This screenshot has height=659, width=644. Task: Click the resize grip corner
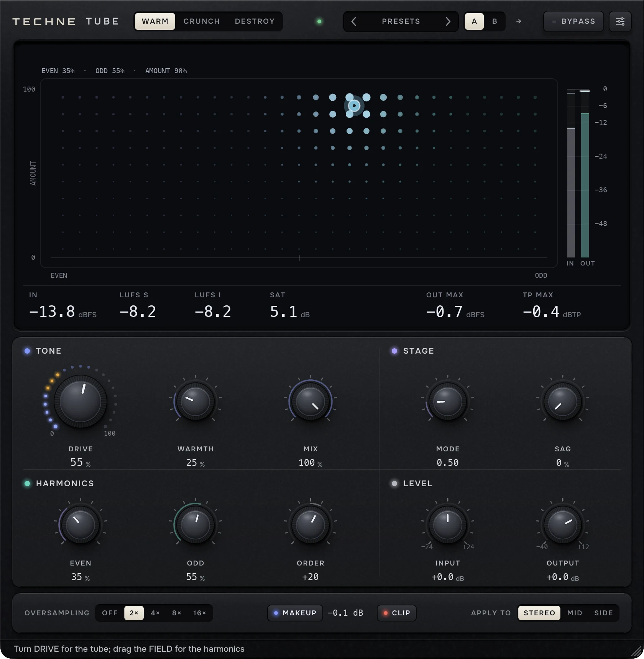pyautogui.click(x=637, y=651)
